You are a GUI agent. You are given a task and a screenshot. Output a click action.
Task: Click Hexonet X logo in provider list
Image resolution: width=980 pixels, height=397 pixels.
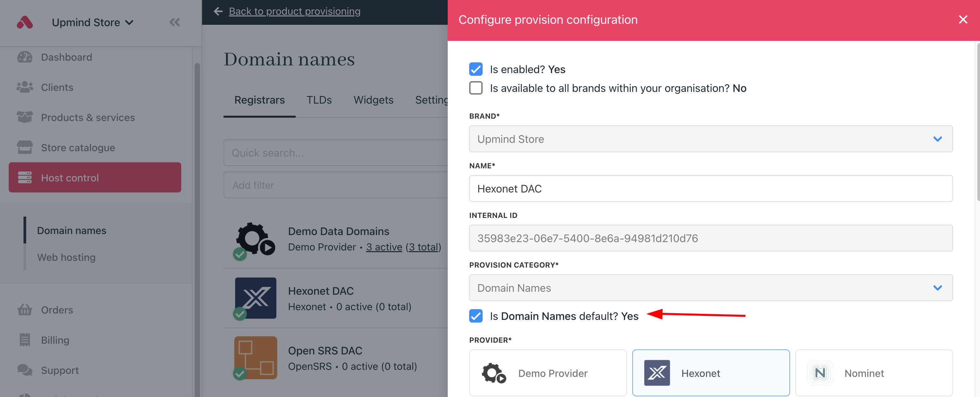point(656,373)
